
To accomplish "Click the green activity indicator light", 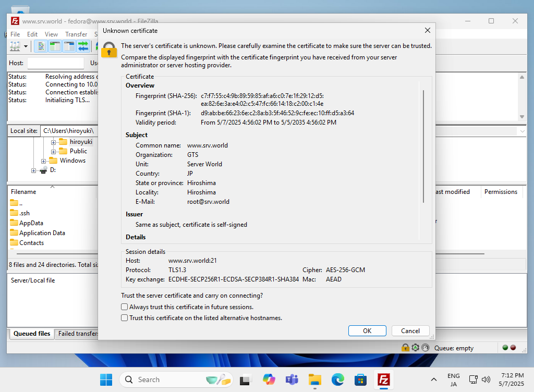I will [x=505, y=347].
